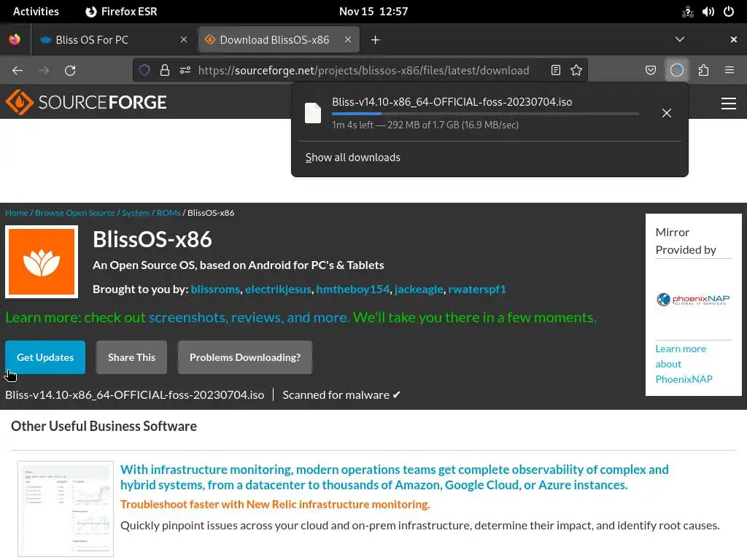Screen dimensions: 747x560
Task: Open the Activities overview
Action: point(36,12)
